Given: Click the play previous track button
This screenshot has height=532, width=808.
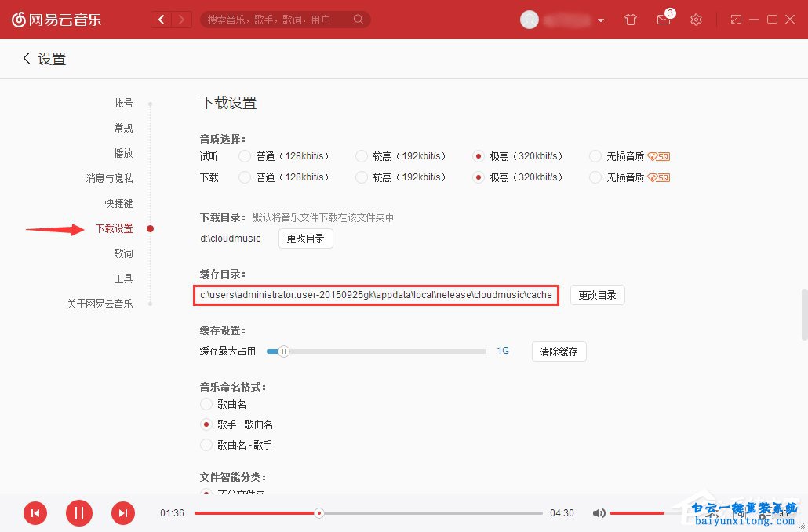Looking at the screenshot, I should pos(35,512).
